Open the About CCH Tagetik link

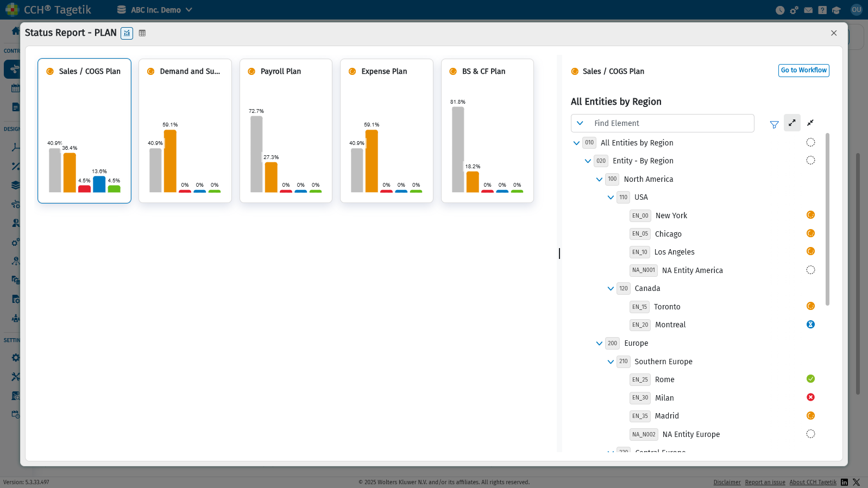(813, 482)
